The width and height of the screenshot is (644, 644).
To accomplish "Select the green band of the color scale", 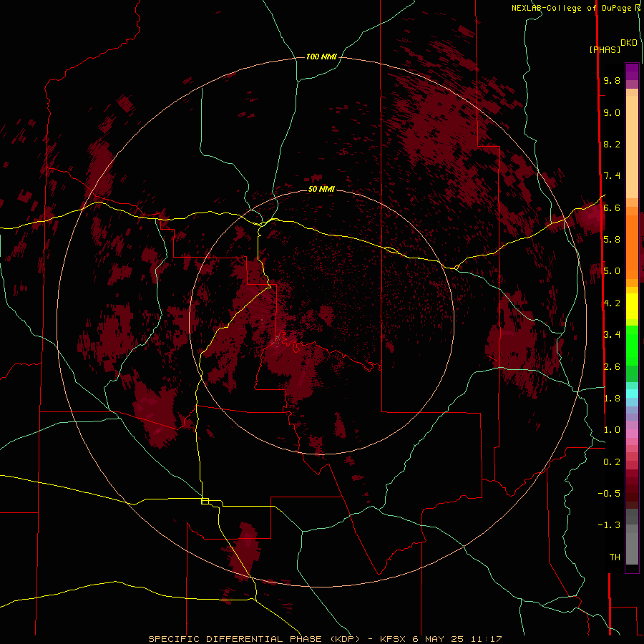I will coord(632,345).
